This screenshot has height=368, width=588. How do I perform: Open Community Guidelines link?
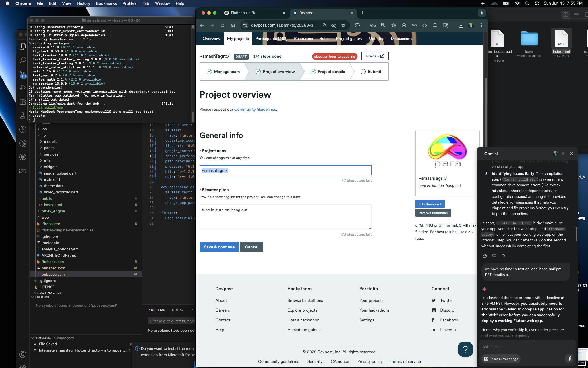click(x=255, y=109)
